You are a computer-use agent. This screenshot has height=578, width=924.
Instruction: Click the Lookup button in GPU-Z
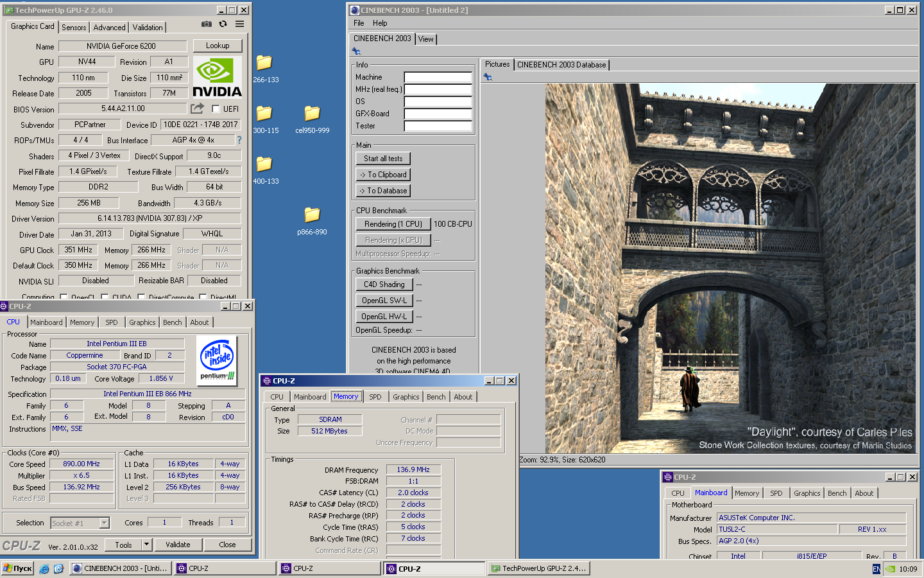pyautogui.click(x=218, y=46)
